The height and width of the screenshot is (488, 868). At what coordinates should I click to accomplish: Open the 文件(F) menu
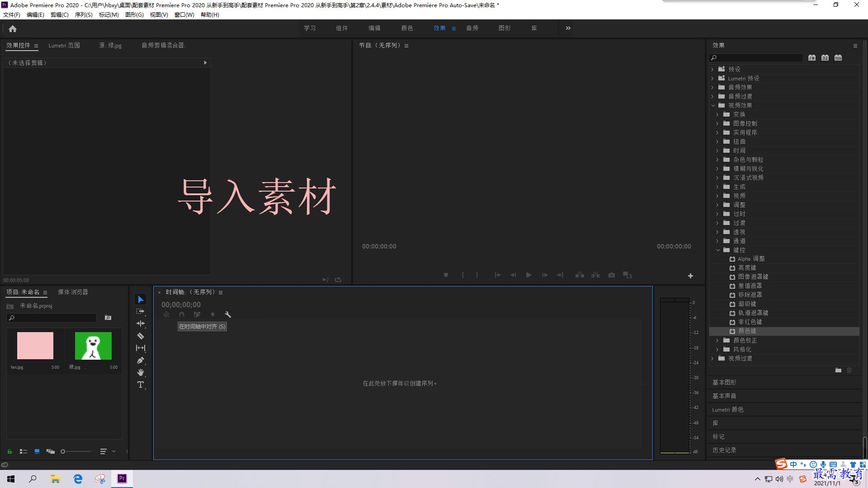12,15
